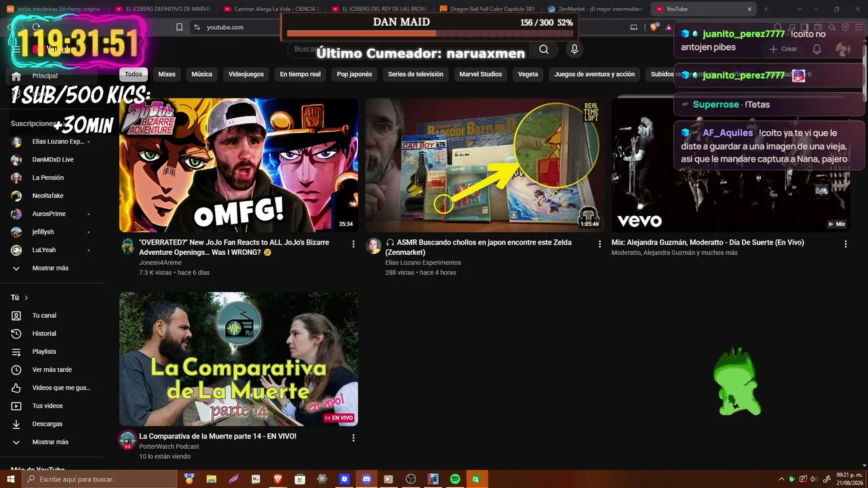Click the Windows Start button
The width and height of the screenshot is (868, 488).
(x=11, y=479)
